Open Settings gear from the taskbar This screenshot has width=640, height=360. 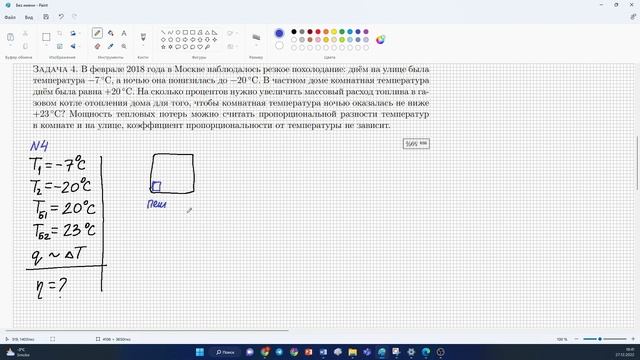pos(411,352)
